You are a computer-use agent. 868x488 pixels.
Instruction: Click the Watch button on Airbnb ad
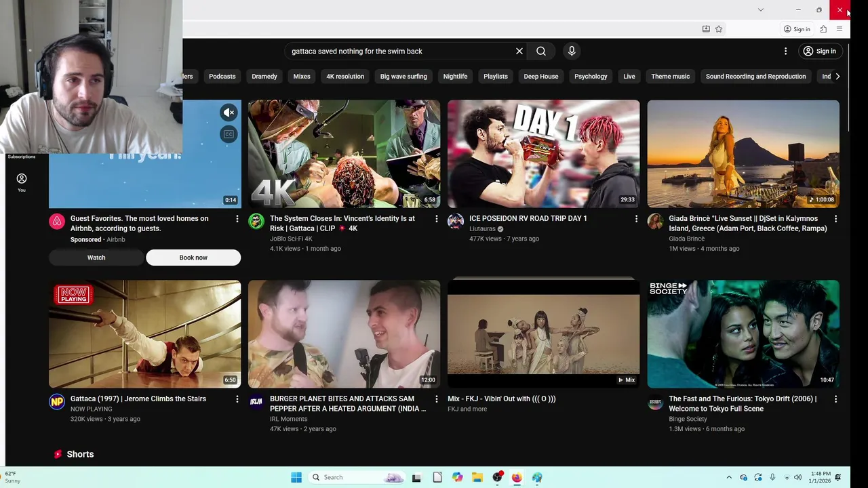pos(96,258)
